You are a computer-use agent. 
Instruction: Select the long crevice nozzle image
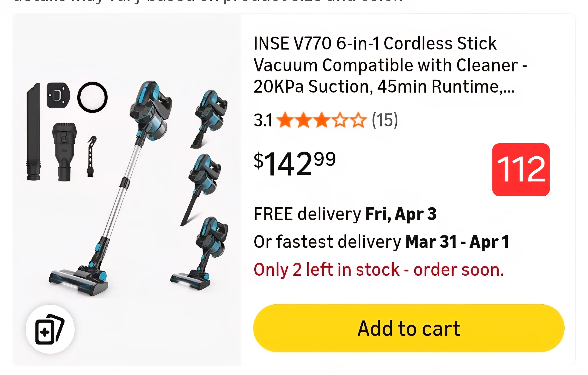click(33, 132)
